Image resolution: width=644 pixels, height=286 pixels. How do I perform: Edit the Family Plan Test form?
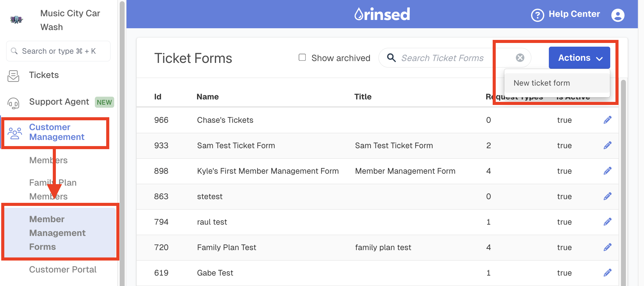[607, 247]
